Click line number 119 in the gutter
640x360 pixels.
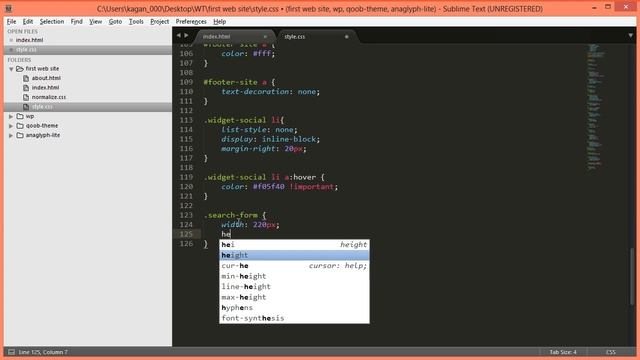(x=186, y=177)
